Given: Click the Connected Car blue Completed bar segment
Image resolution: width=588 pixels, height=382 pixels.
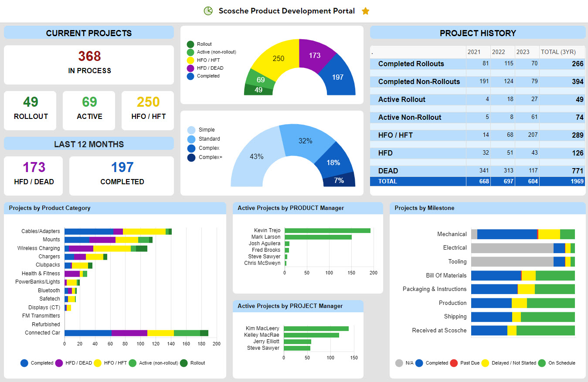Looking at the screenshot, I should click(x=88, y=333).
